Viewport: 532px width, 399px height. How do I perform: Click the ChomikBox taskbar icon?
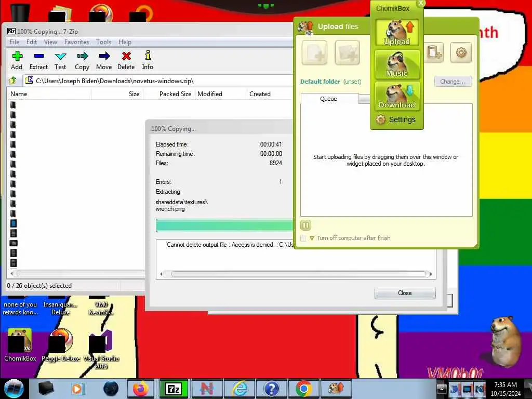[336, 389]
